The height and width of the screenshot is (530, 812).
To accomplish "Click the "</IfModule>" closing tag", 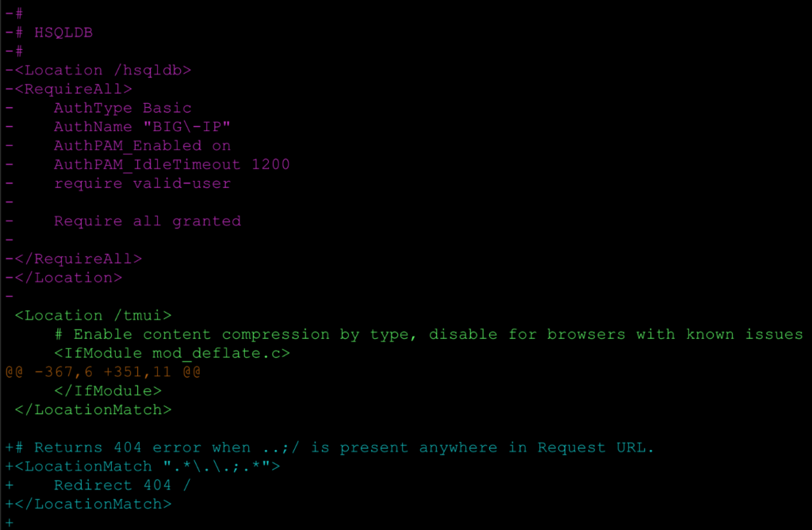I will point(107,390).
